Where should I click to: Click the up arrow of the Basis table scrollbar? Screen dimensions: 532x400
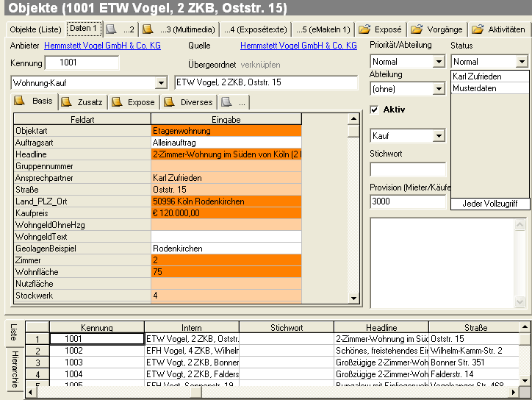pos(353,119)
